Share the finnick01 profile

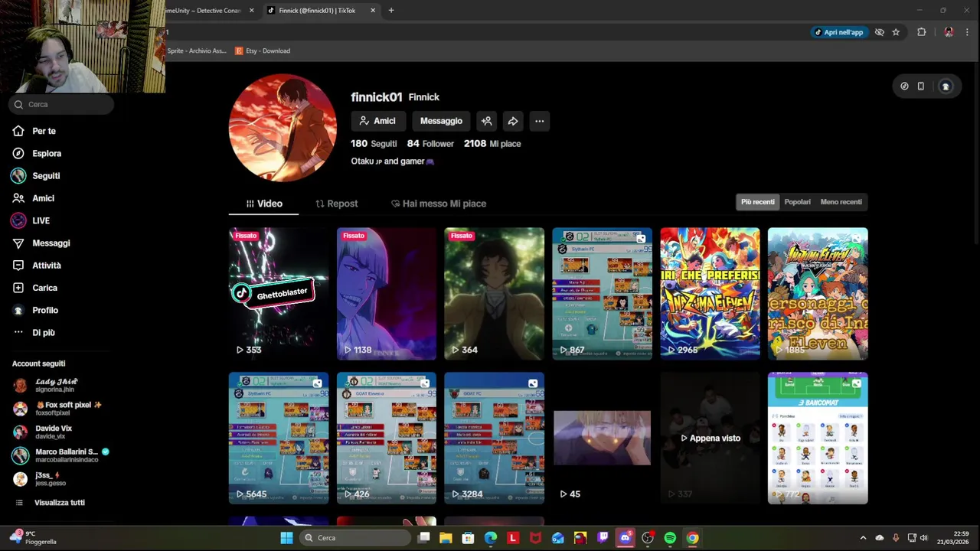click(513, 121)
